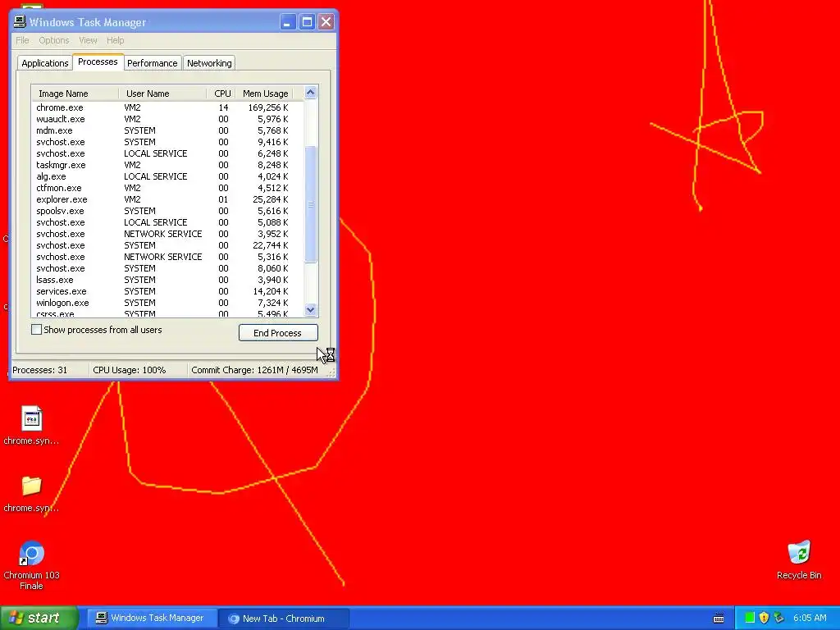Switch to the New Tab - Chromium taskbar button
The width and height of the screenshot is (840, 630).
(284, 619)
